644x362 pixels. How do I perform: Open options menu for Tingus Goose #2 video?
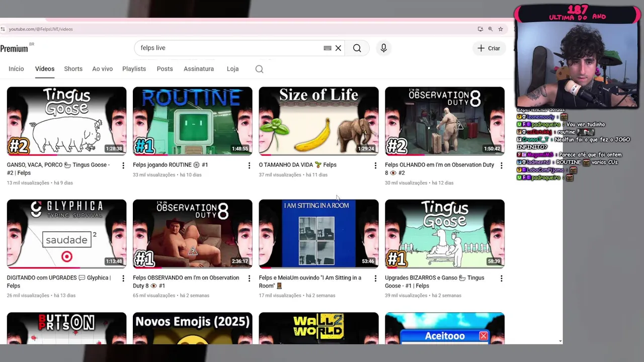(123, 165)
